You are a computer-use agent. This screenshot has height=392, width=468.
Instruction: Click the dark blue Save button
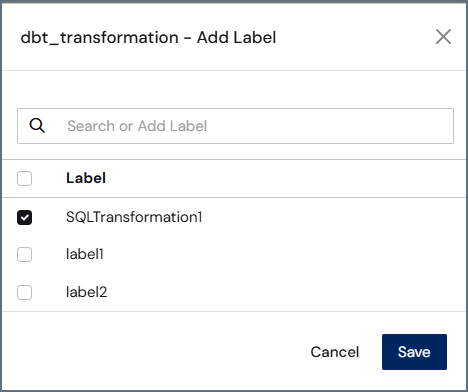pos(414,352)
